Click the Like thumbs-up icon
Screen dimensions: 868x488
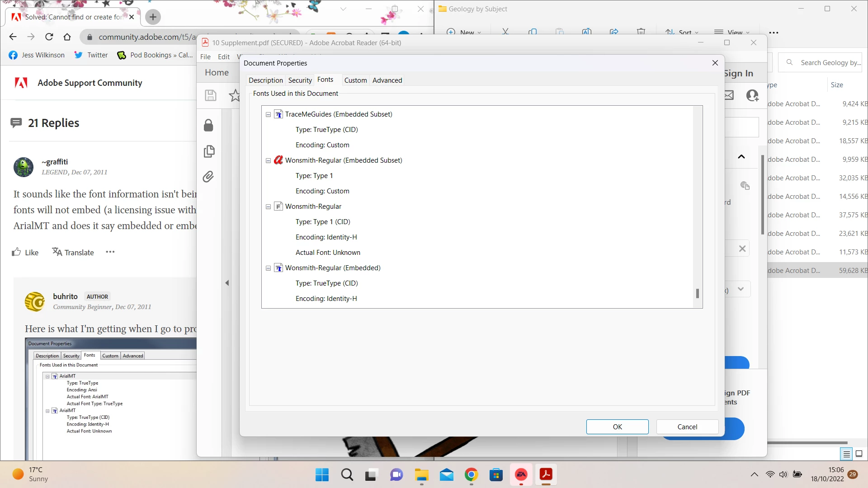tap(17, 252)
